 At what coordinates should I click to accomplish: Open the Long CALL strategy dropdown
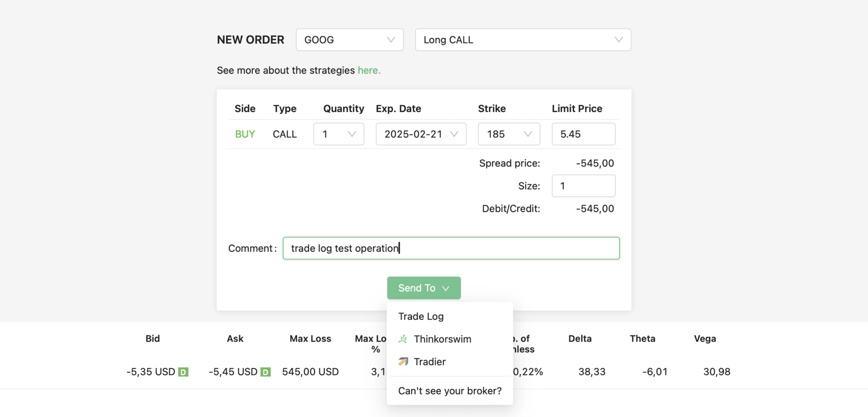(x=523, y=40)
